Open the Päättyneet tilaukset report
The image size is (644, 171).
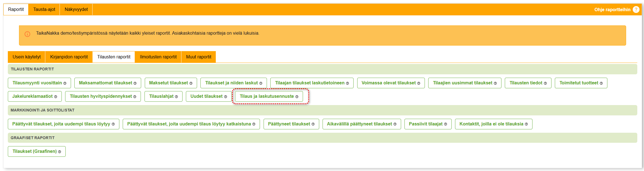[291, 124]
